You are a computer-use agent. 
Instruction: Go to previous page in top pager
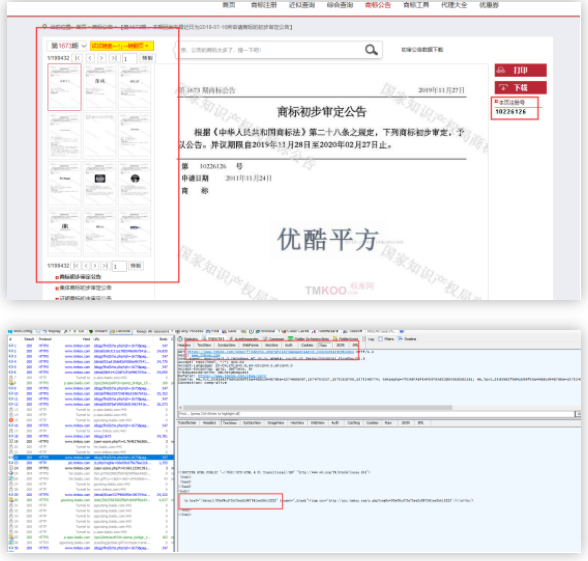90,58
